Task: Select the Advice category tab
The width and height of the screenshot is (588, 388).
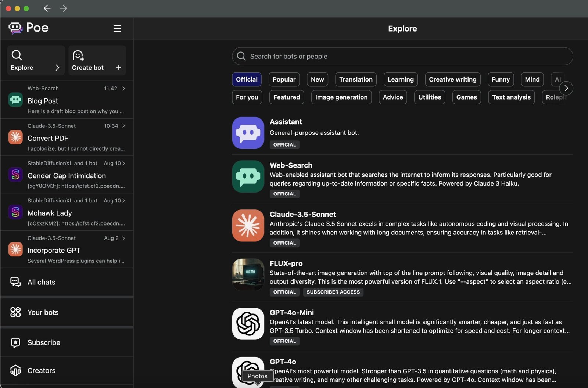Action: point(393,97)
